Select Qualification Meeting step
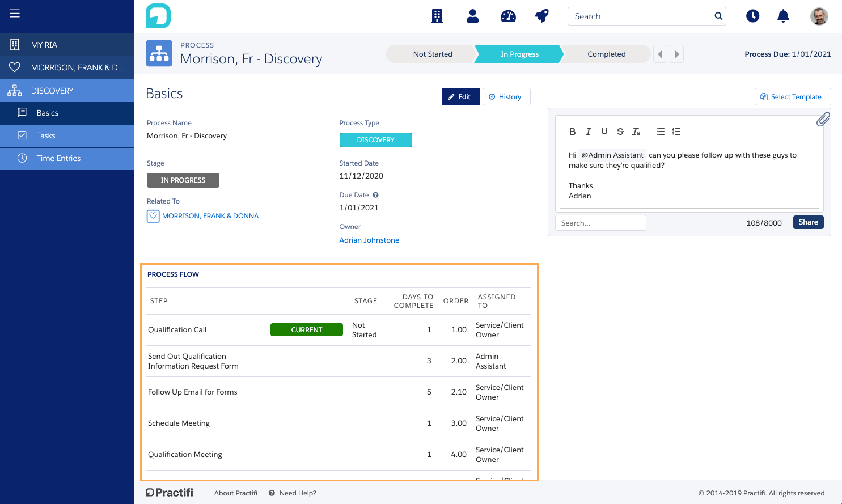The width and height of the screenshot is (842, 504). point(338,455)
